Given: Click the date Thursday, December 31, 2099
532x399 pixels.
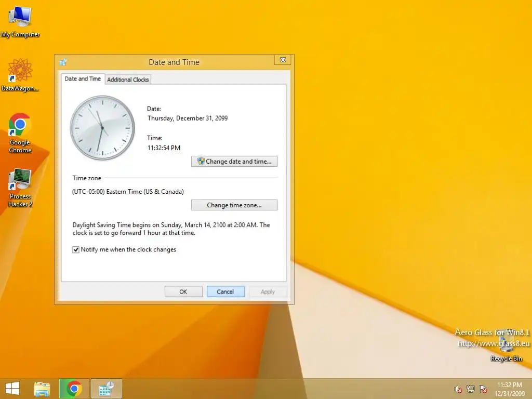Looking at the screenshot, I should [x=188, y=118].
